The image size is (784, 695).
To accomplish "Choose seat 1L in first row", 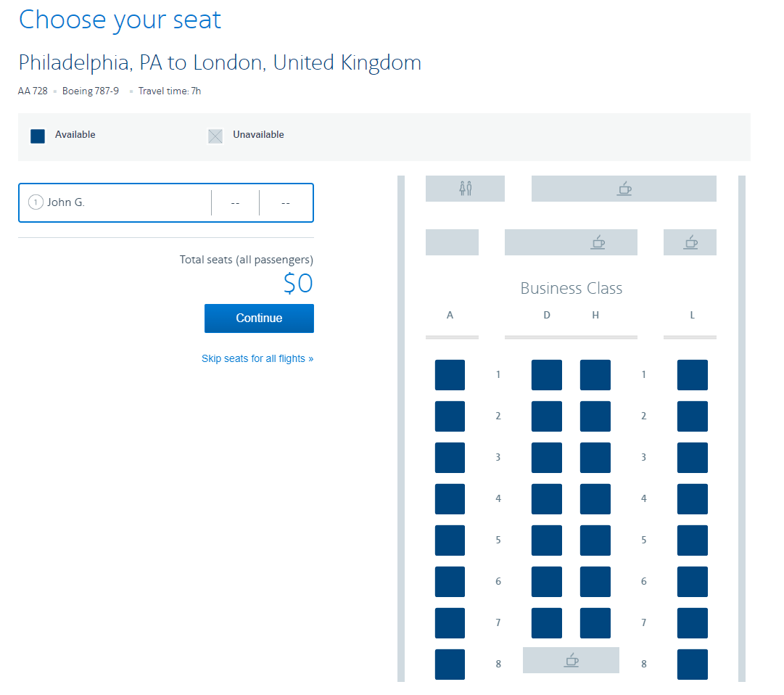I will 693,375.
